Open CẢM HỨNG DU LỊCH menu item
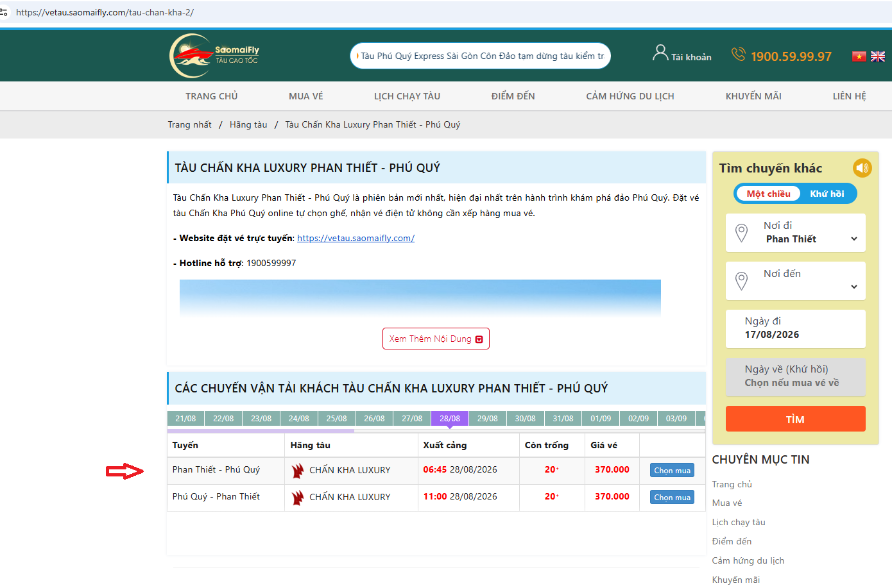This screenshot has width=892, height=588. click(630, 96)
